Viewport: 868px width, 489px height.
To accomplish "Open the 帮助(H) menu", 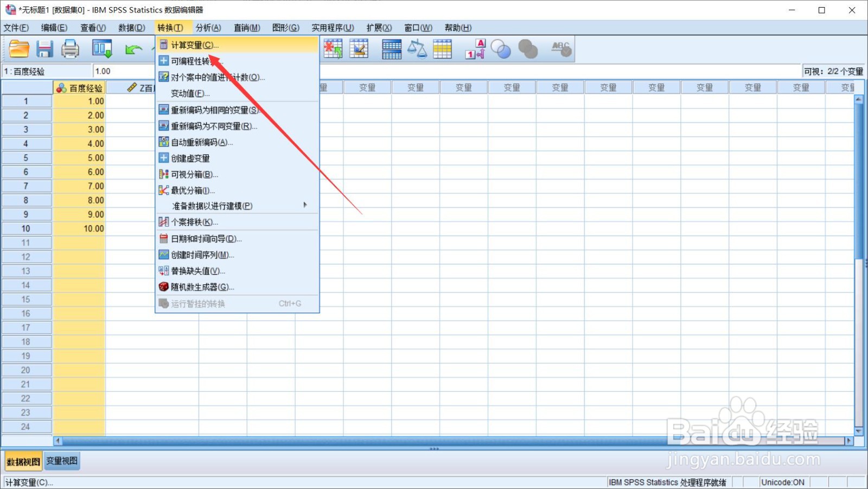I will [x=458, y=28].
